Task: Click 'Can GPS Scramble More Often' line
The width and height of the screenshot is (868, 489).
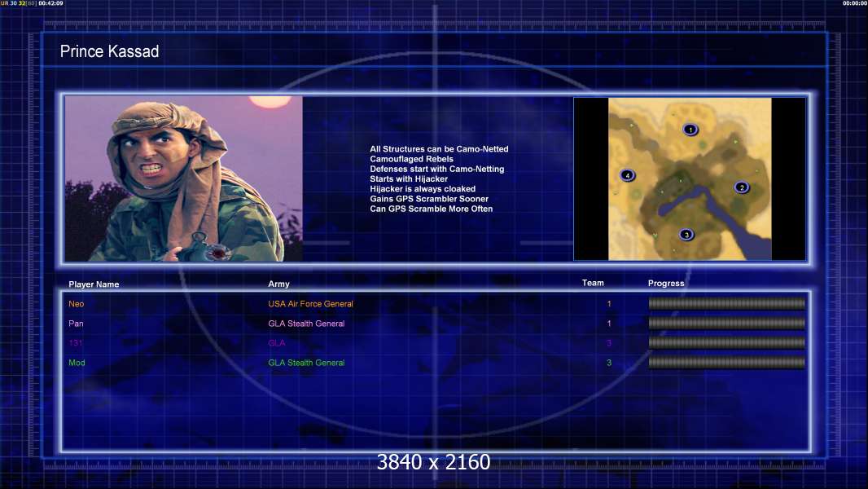Action: pos(432,209)
